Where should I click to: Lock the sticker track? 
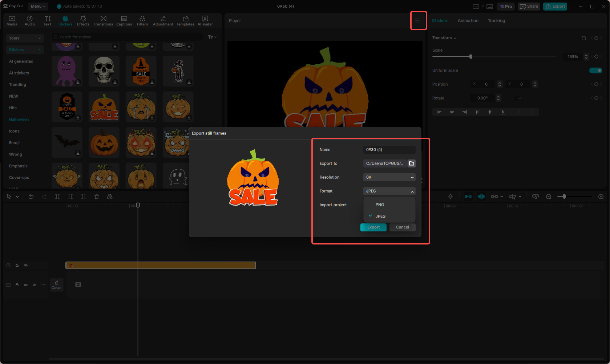pos(17,265)
